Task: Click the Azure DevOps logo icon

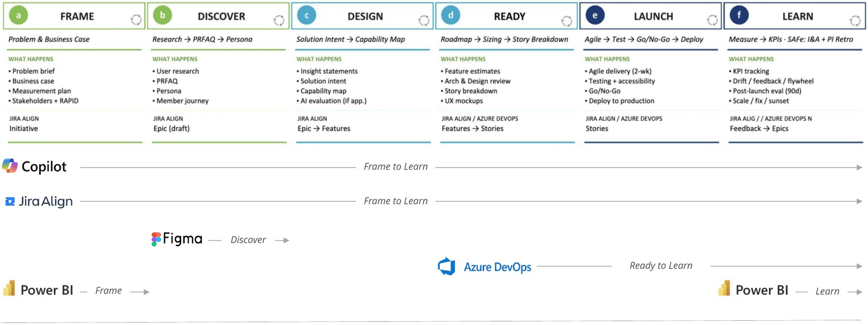Action: [x=447, y=267]
